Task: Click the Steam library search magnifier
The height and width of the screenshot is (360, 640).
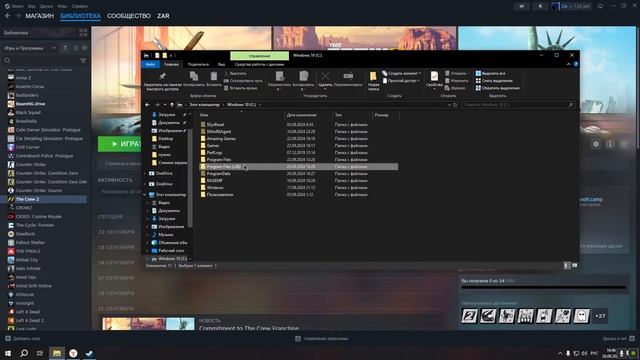Action: pyautogui.click(x=7, y=60)
